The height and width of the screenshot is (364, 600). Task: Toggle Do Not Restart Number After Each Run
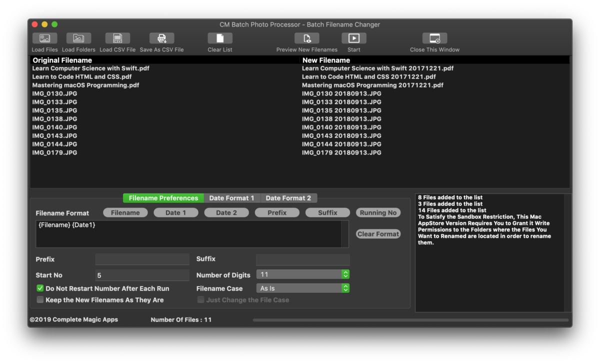coord(39,288)
